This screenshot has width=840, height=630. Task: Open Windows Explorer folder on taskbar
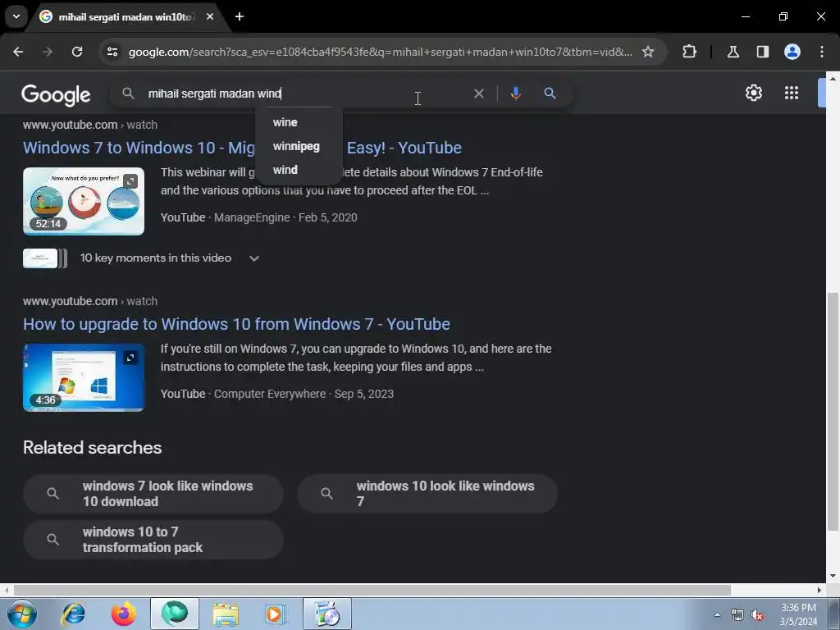coord(226,614)
